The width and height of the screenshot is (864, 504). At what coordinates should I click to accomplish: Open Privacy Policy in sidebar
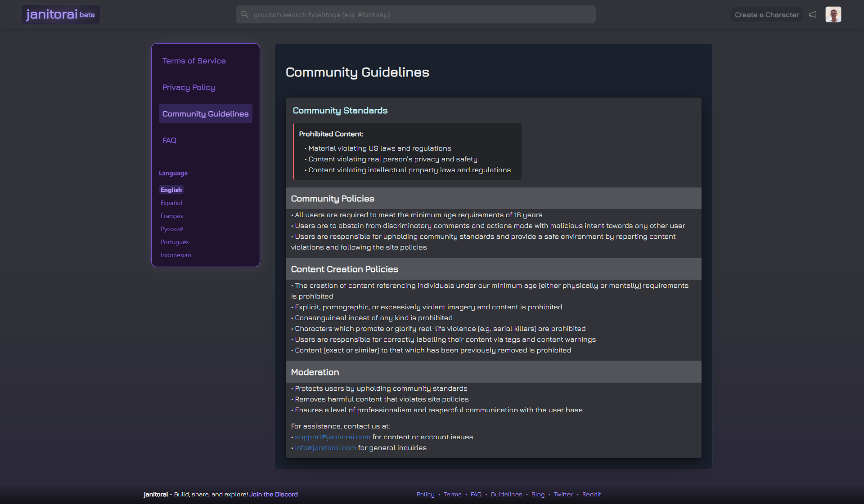click(x=189, y=87)
